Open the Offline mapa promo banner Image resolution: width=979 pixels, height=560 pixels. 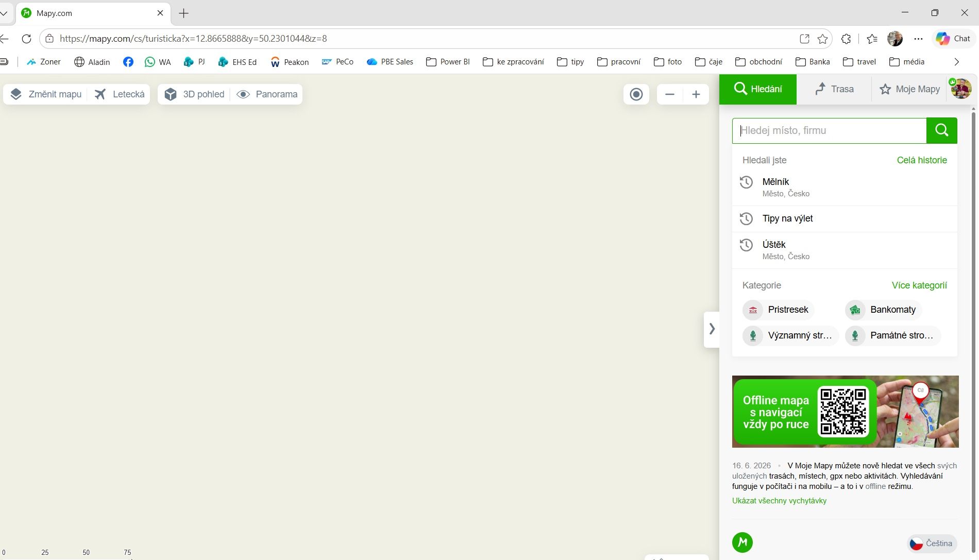click(x=845, y=412)
